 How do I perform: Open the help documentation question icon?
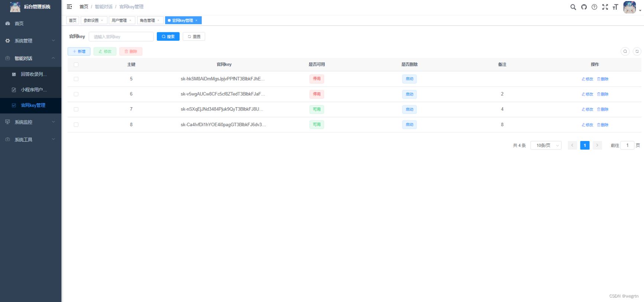pos(594,7)
